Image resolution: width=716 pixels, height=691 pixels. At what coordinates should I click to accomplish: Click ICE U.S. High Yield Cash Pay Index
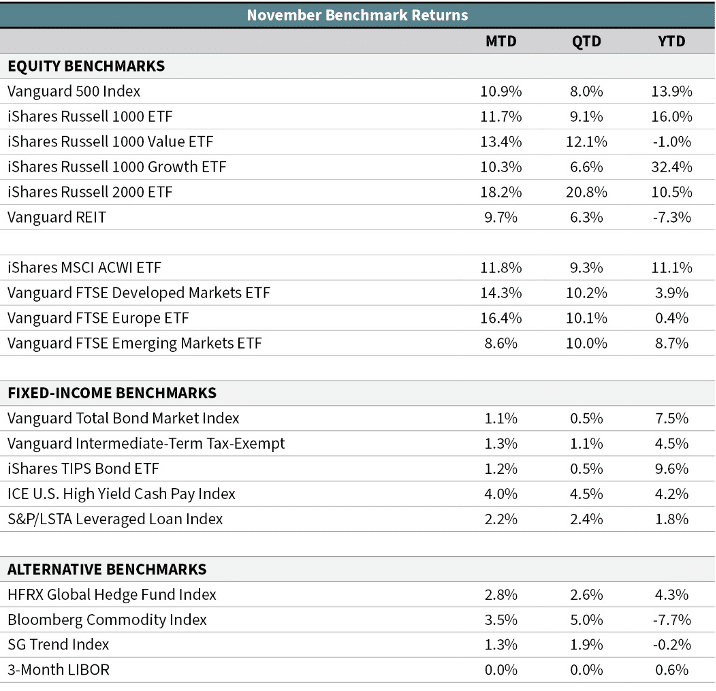(121, 494)
